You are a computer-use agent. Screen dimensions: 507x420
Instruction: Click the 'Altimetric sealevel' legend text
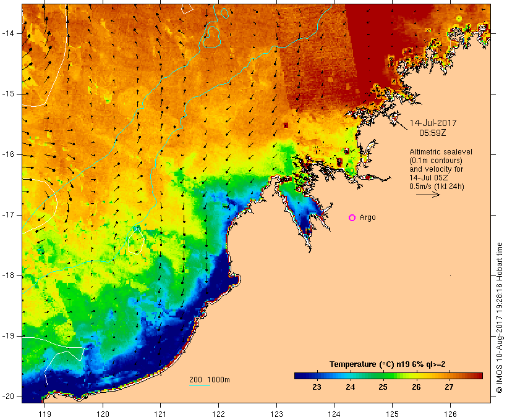[x=441, y=152]
